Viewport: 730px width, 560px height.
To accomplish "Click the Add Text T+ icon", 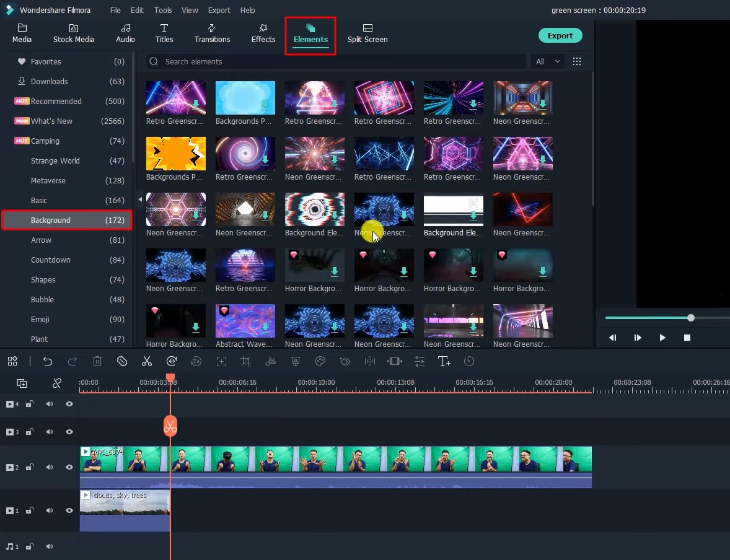I will [444, 361].
